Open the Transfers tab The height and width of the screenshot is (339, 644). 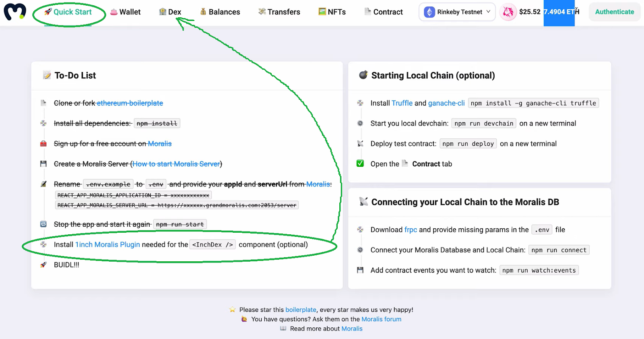point(279,12)
